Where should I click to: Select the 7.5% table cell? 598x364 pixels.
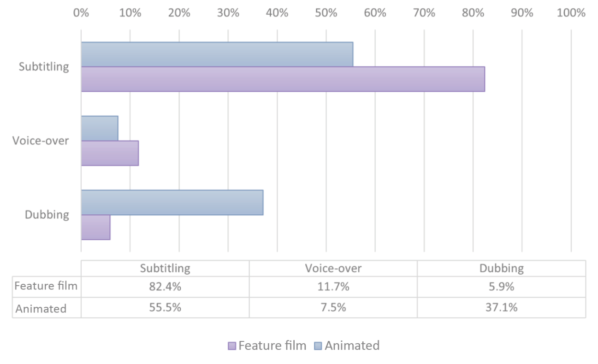pos(333,307)
